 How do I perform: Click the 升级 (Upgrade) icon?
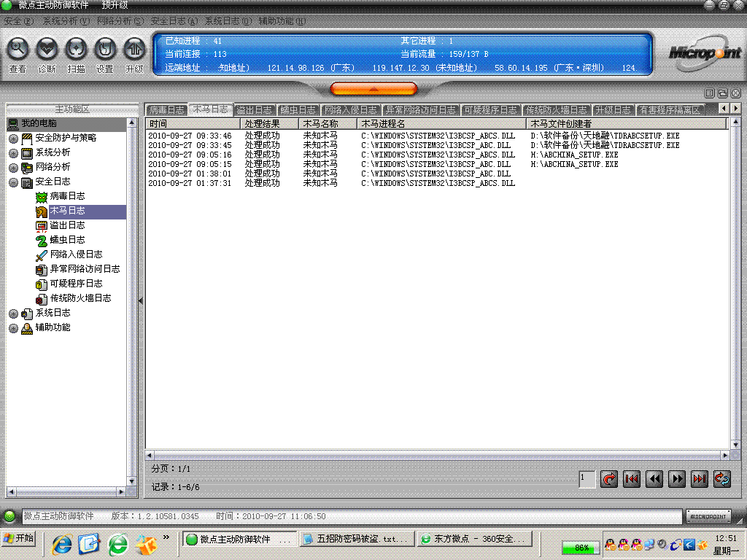click(134, 49)
